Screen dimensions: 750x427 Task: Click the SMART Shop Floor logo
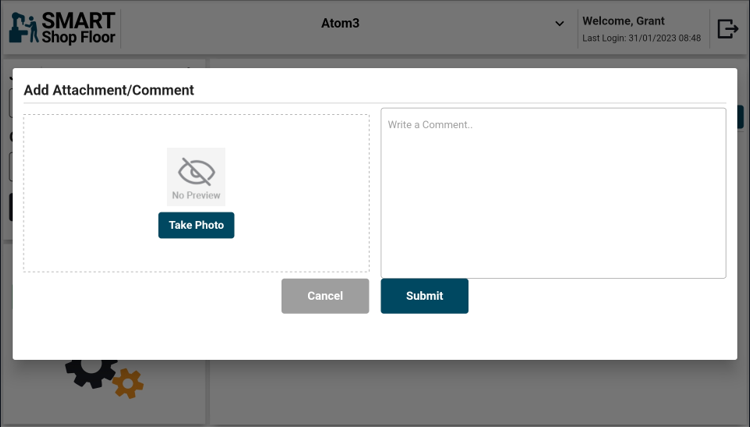coord(62,27)
